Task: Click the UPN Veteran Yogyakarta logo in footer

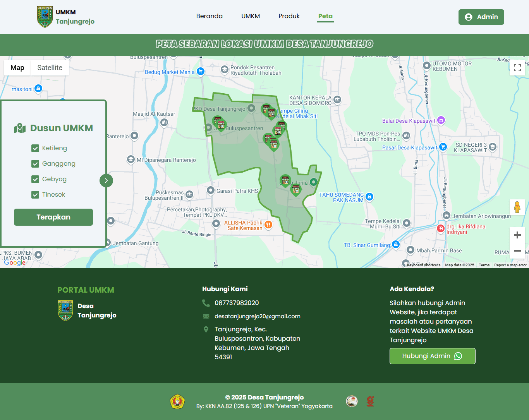Action: (x=178, y=401)
